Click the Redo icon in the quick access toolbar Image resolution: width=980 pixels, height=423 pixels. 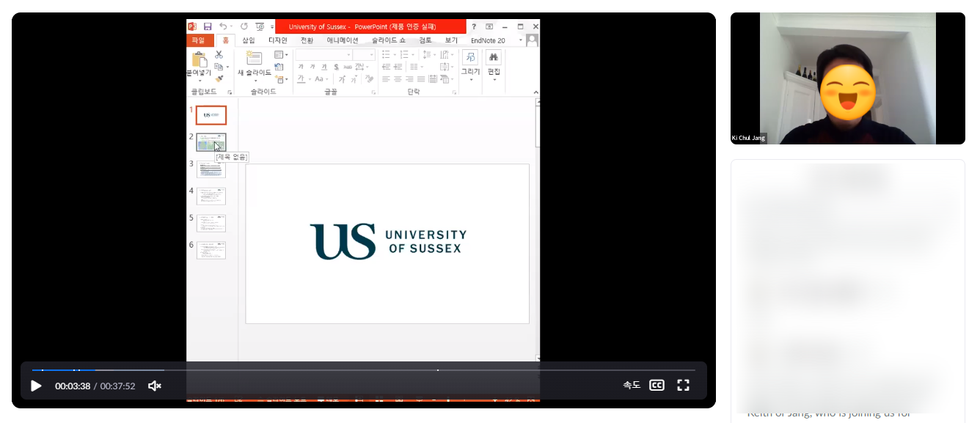pyautogui.click(x=244, y=26)
